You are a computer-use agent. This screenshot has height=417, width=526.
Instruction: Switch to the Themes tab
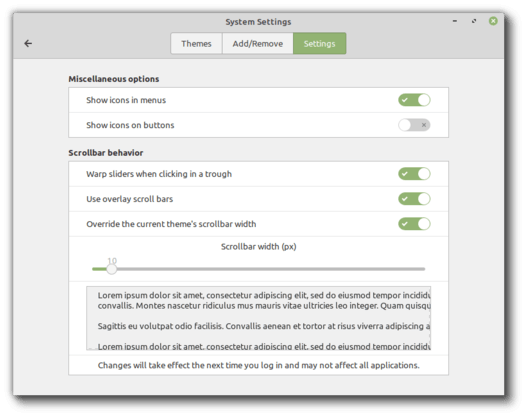click(x=196, y=44)
